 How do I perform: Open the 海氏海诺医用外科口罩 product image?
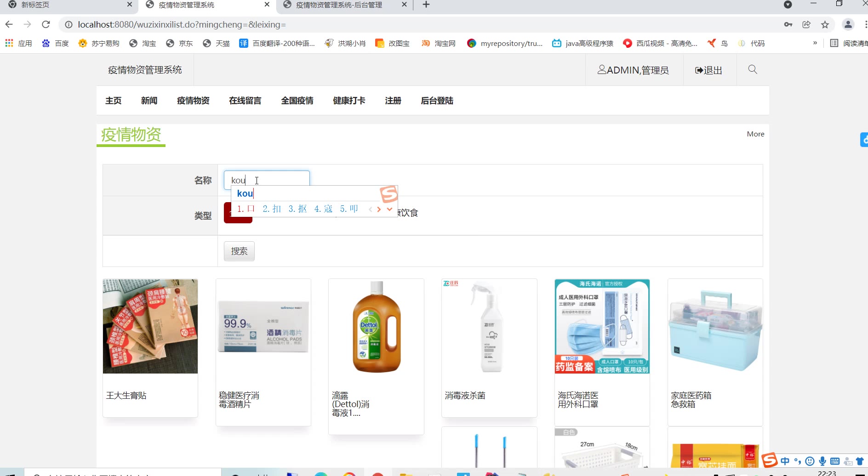[x=602, y=326]
